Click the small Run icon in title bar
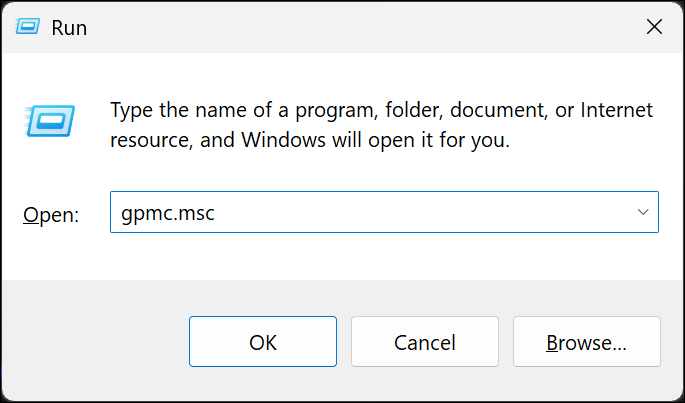The width and height of the screenshot is (685, 403). tap(32, 28)
